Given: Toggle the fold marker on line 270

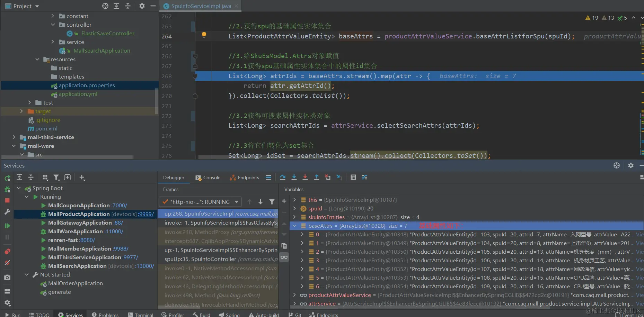Looking at the screenshot, I should tap(195, 96).
